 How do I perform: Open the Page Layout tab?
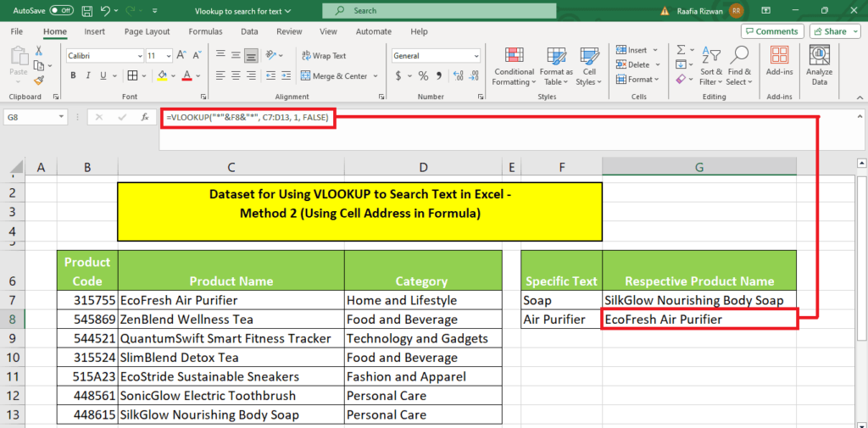coord(147,31)
